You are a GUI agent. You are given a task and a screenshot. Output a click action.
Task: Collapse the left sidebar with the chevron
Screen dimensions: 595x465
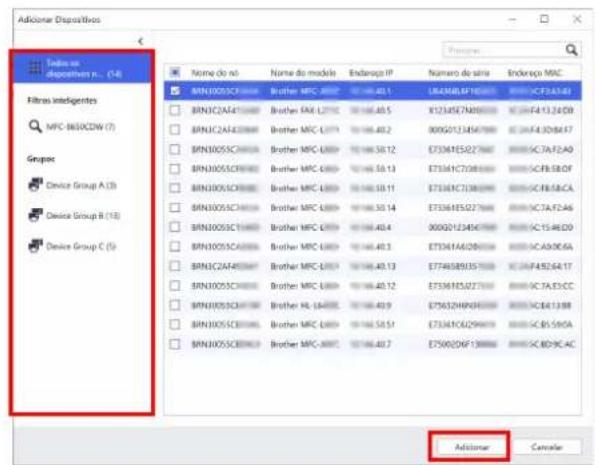click(x=140, y=41)
